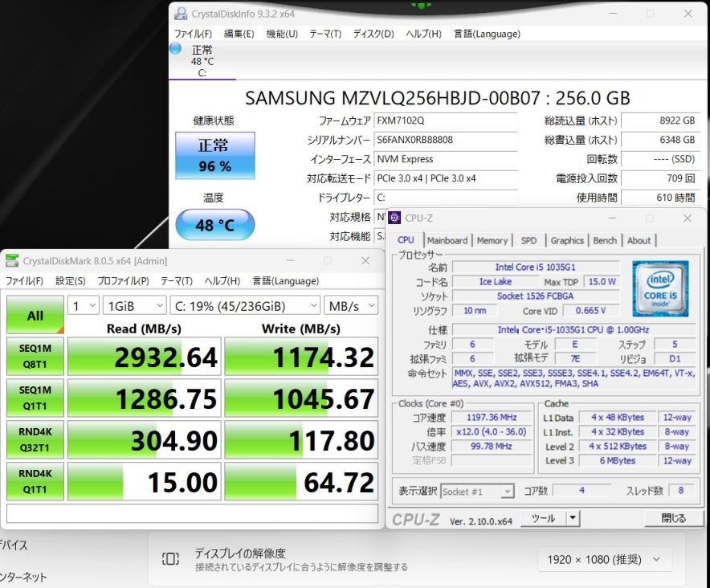Switch to the Memory tab in CPU-Z
The image size is (710, 588).
coord(492,240)
